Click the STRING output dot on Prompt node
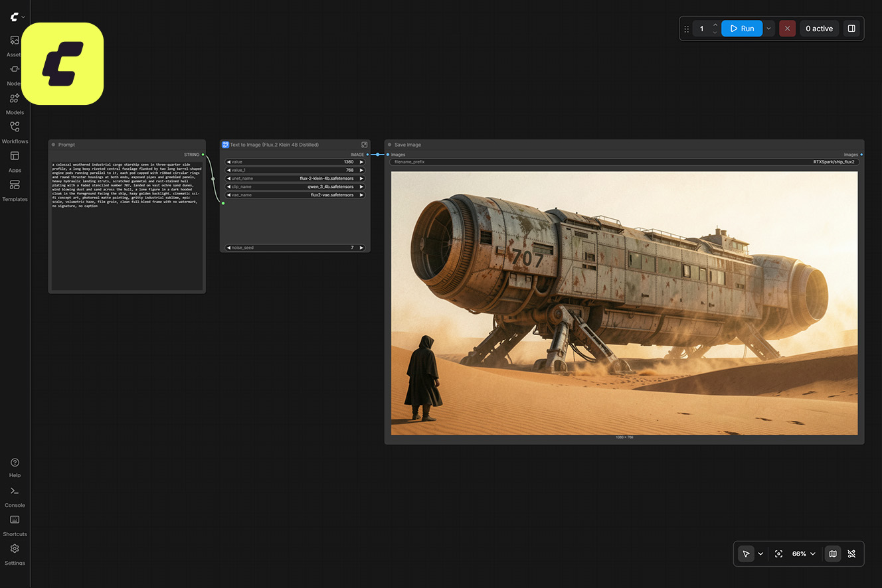Image resolution: width=882 pixels, height=588 pixels. click(203, 155)
